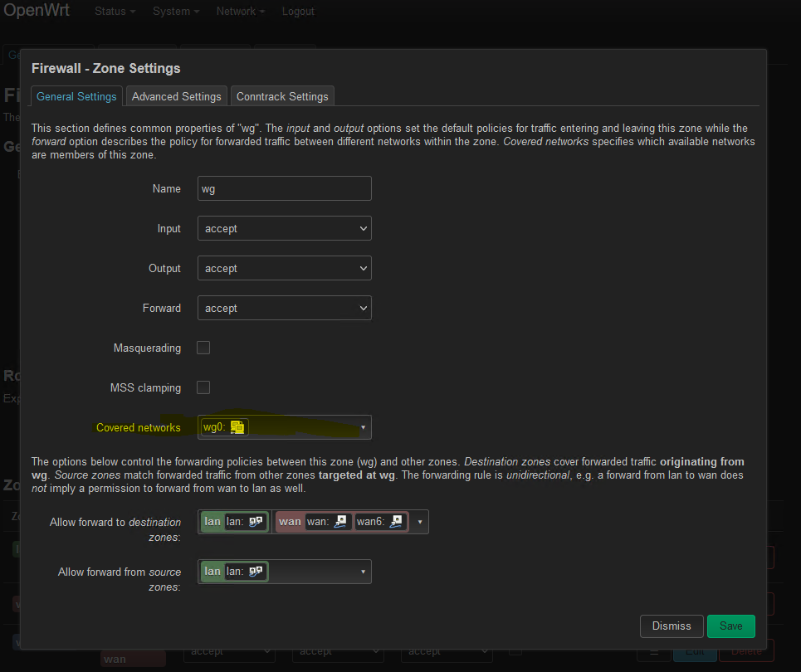Click the green lan zone badge in destination zones
This screenshot has width=801, height=672.
click(234, 521)
